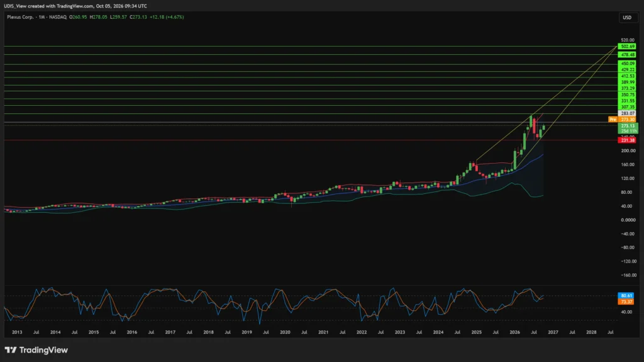644x362 pixels.
Task: Click the change value +12.18 (+4.67%)
Action: (x=167, y=17)
